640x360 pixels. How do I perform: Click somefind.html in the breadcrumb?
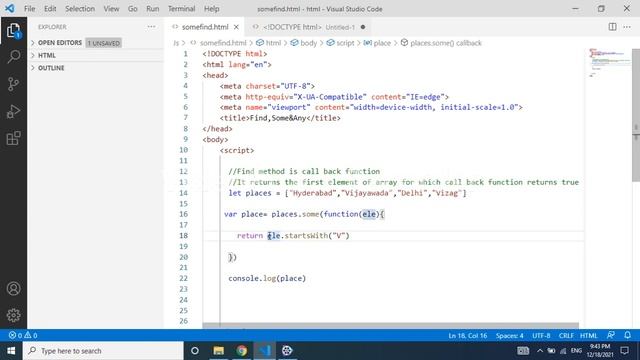(x=223, y=43)
